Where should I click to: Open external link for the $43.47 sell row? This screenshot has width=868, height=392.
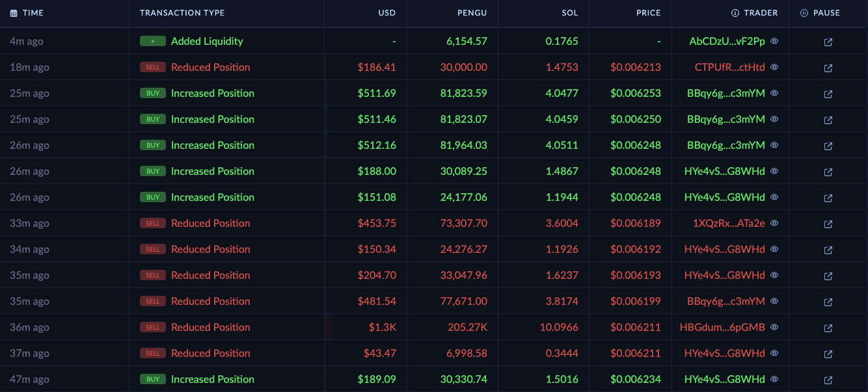click(828, 354)
